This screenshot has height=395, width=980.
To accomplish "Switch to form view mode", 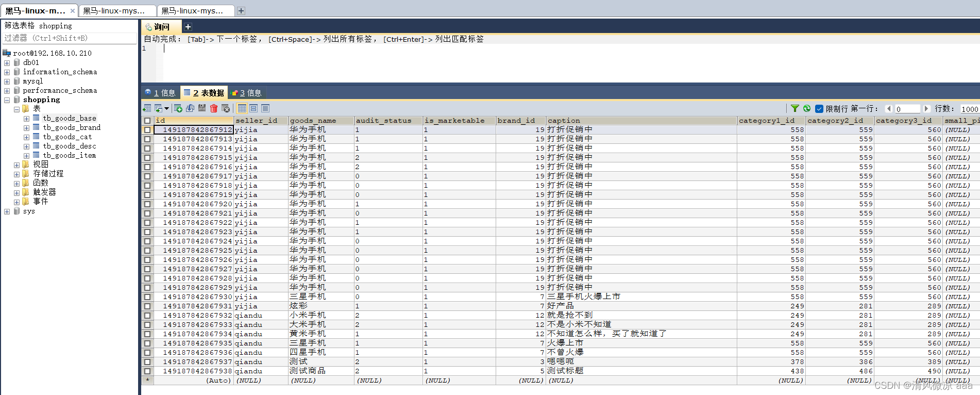I will (254, 108).
